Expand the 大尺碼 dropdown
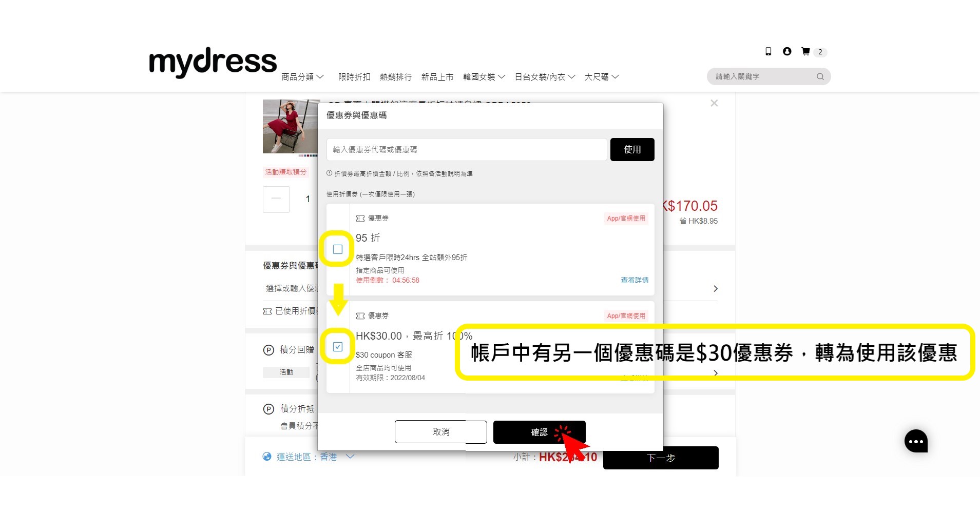Viewport: 980px width, 513px height. [602, 77]
